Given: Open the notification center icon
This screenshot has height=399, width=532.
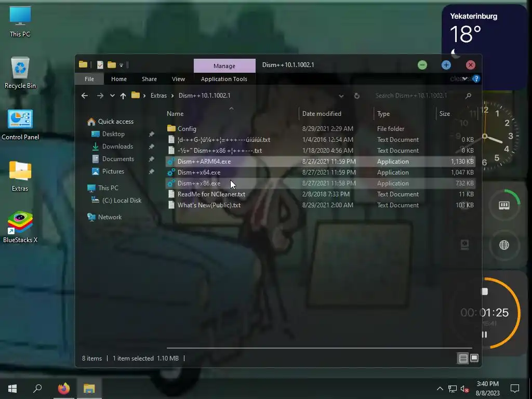Looking at the screenshot, I should click(x=515, y=389).
